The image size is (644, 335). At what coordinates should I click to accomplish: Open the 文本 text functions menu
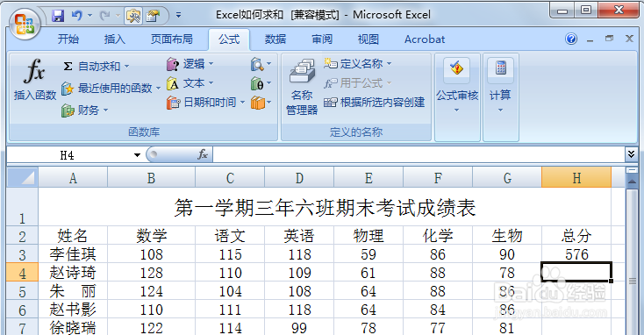190,83
